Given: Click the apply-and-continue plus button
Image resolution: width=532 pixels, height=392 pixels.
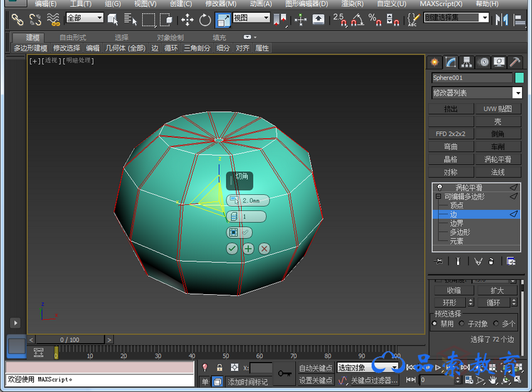Looking at the screenshot, I should tap(248, 249).
